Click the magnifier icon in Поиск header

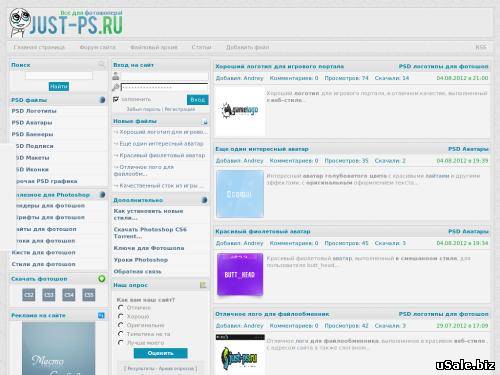[101, 64]
